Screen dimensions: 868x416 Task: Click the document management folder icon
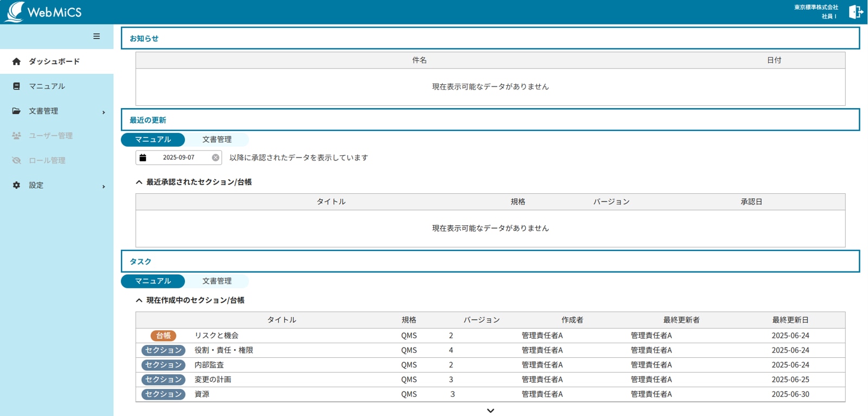click(16, 111)
